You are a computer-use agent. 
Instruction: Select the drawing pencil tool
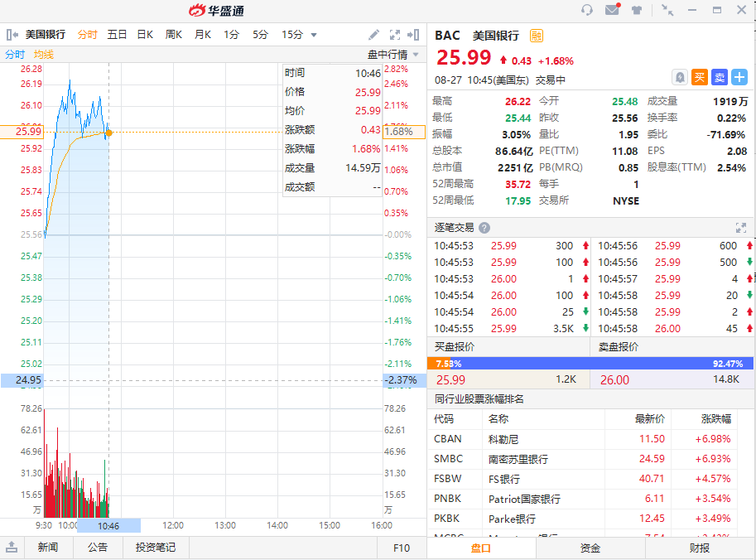(373, 35)
